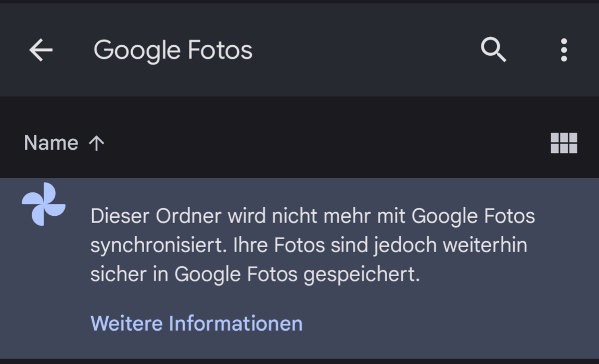Show more options for this folder

564,50
